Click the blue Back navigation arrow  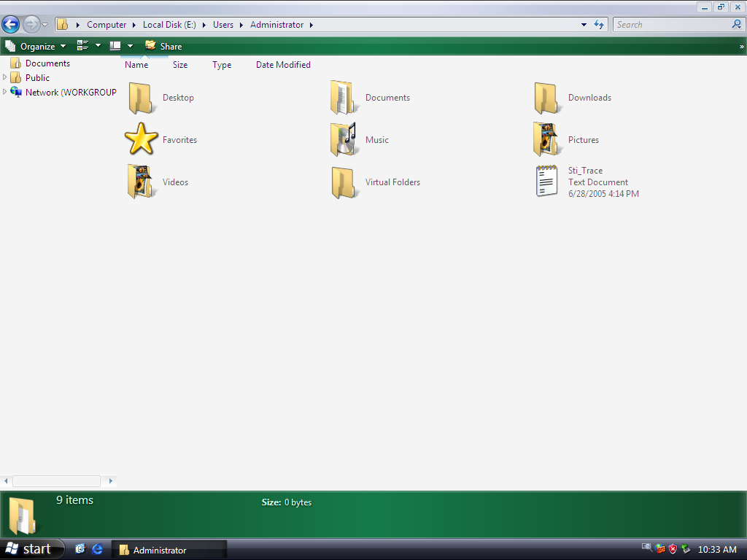pos(11,25)
